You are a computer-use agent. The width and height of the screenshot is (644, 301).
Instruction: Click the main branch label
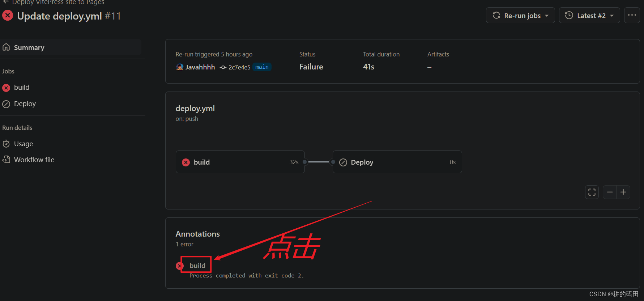[x=262, y=67]
